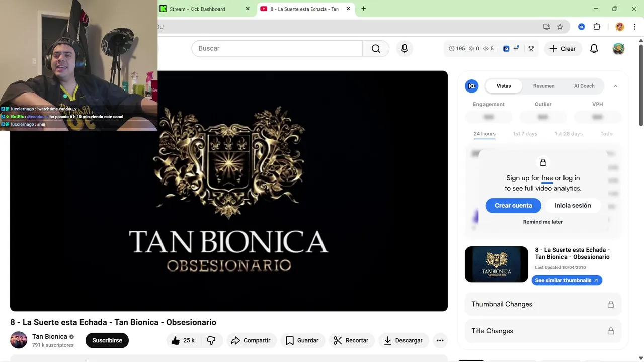Select the Vistas tab
The height and width of the screenshot is (362, 644).
pos(504,86)
